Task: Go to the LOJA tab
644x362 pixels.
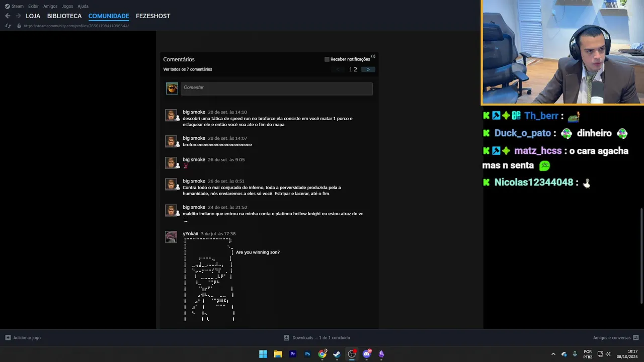Action: 33,16
